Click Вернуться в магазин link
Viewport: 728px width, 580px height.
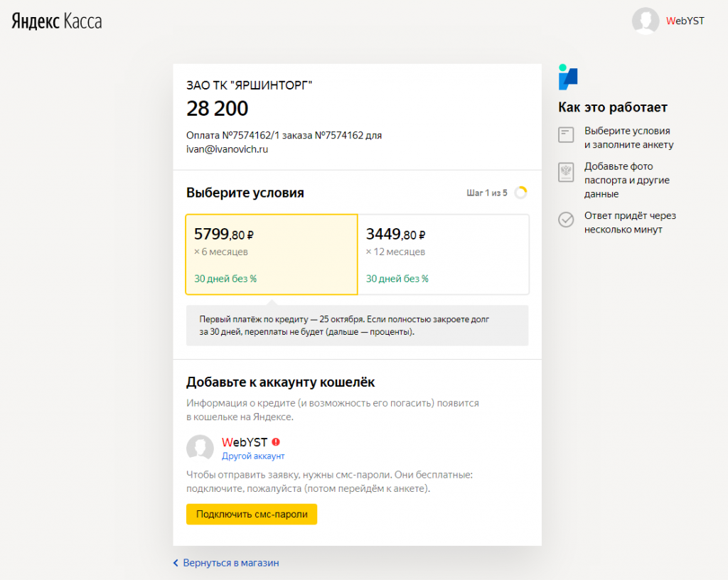point(231,563)
